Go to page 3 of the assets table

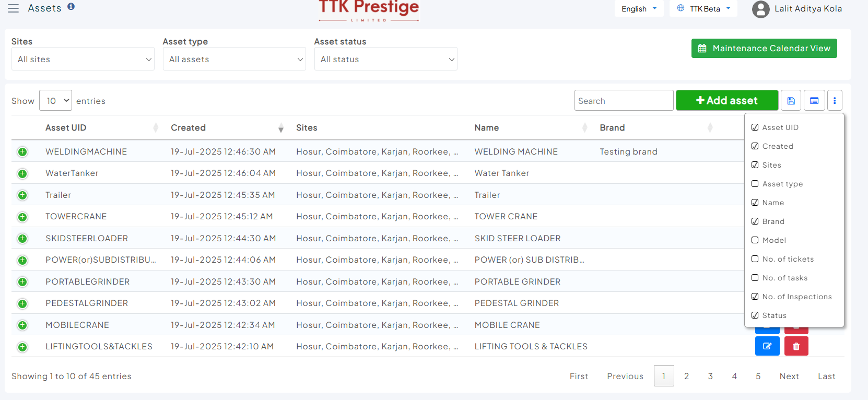point(710,376)
